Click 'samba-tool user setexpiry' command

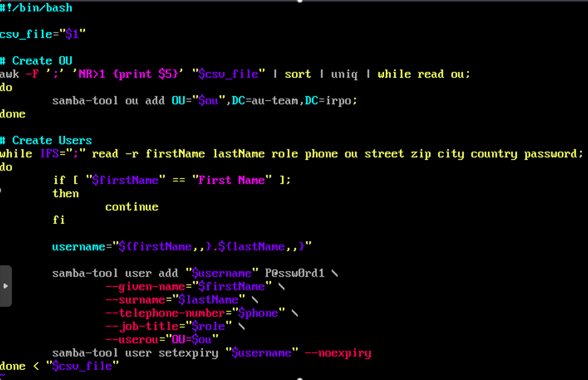tap(135, 353)
